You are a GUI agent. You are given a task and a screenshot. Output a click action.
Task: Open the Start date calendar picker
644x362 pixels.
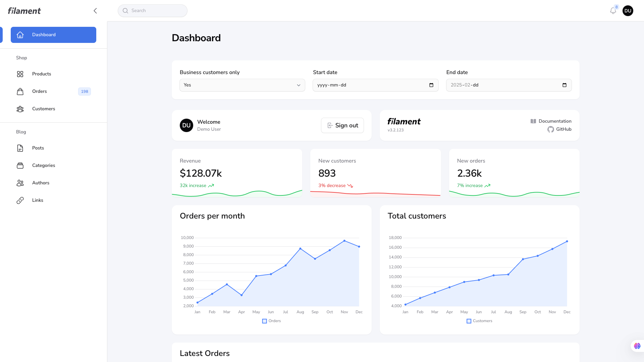(x=431, y=85)
